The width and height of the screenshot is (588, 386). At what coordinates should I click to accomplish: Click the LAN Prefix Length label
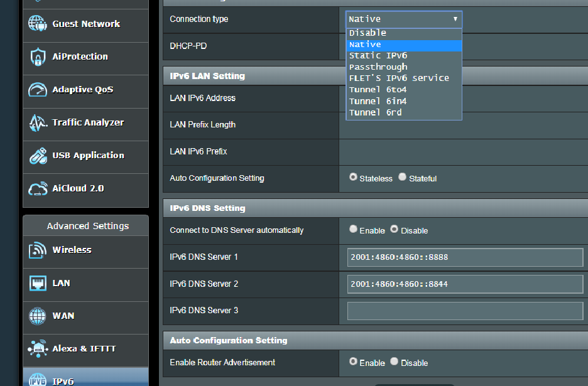(202, 125)
